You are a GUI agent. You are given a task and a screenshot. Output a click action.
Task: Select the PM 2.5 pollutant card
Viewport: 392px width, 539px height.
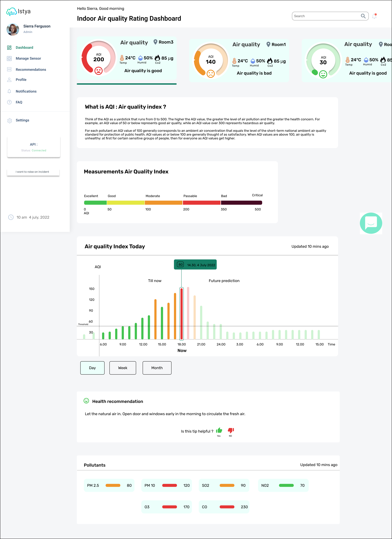pyautogui.click(x=109, y=485)
